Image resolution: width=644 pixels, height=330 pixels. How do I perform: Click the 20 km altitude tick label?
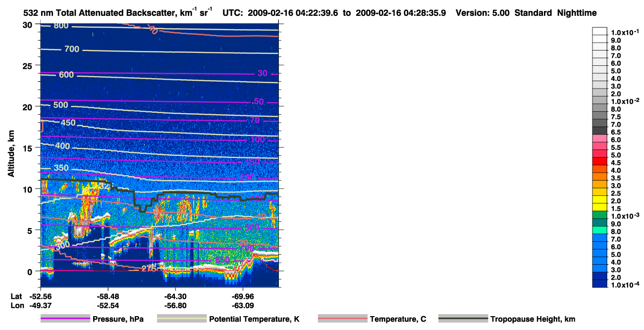coord(28,106)
